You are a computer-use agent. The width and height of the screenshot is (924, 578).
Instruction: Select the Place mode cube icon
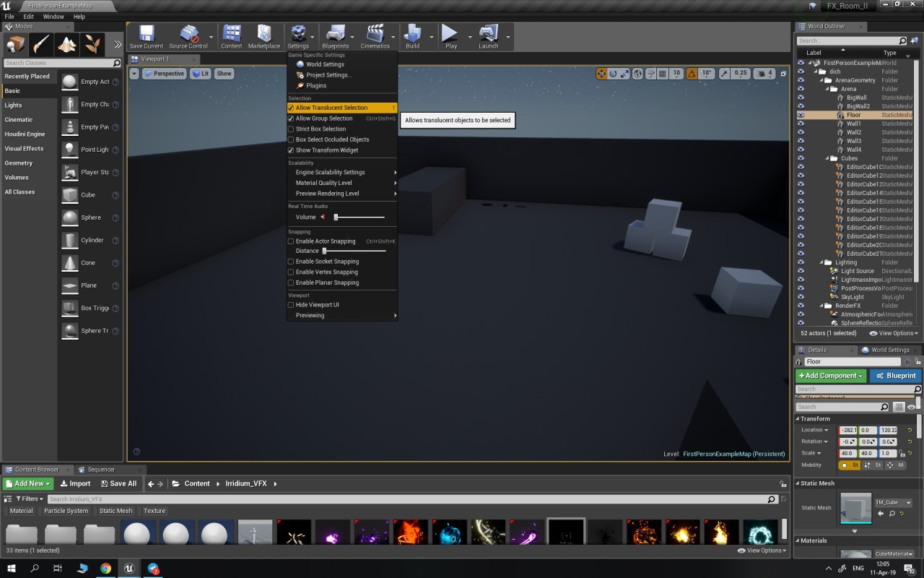15,45
